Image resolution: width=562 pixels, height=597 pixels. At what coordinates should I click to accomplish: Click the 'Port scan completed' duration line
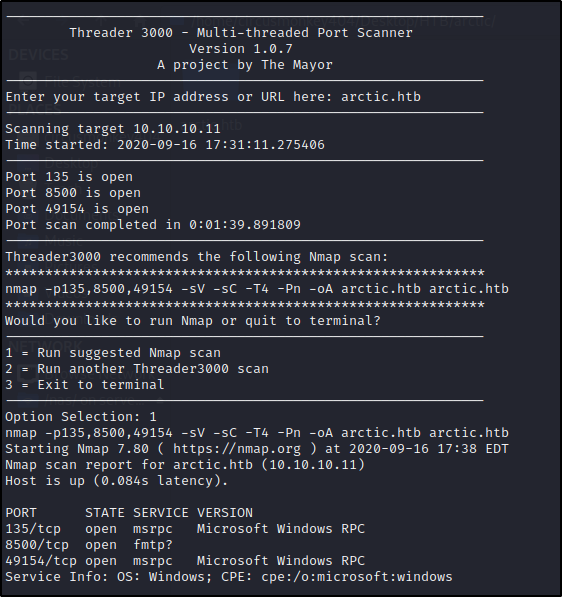[x=153, y=225]
